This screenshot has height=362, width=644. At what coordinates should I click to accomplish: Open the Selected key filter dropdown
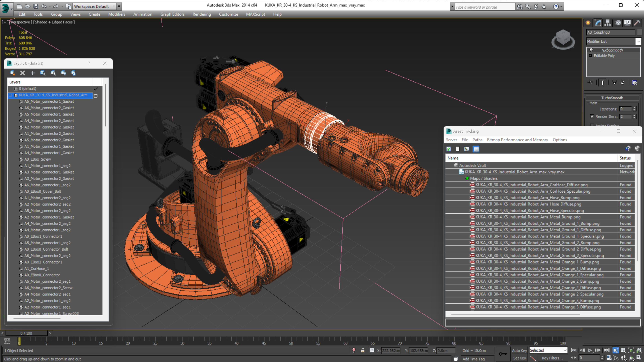[x=548, y=350]
